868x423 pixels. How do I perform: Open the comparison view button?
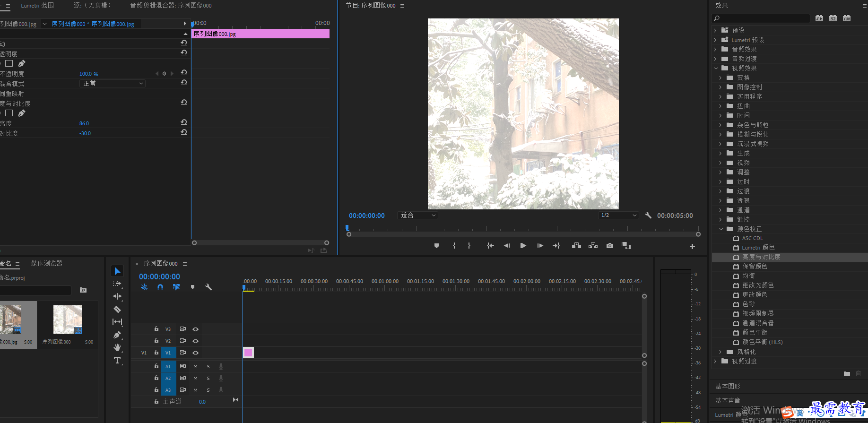click(x=626, y=246)
